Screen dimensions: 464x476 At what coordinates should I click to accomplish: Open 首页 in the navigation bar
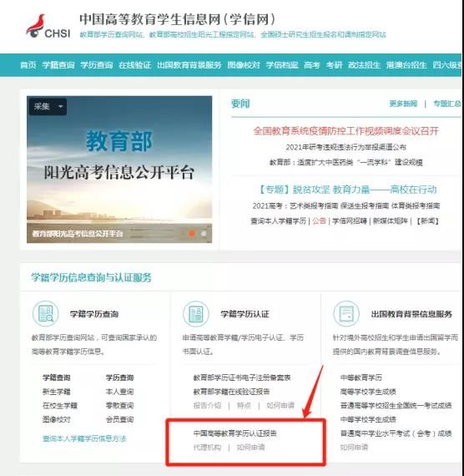[28, 65]
